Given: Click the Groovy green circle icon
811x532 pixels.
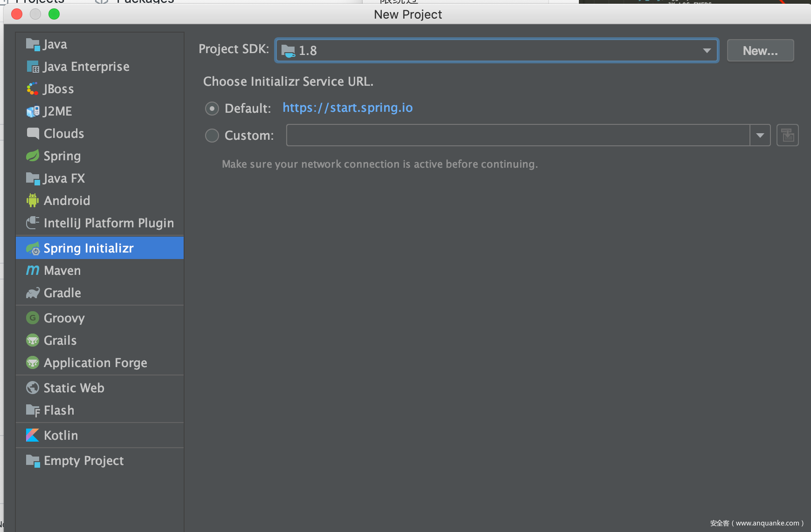Looking at the screenshot, I should click(32, 318).
